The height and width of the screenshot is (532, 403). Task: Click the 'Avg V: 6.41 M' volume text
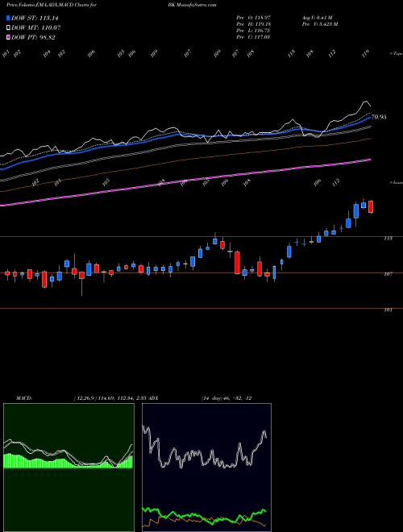pos(318,18)
